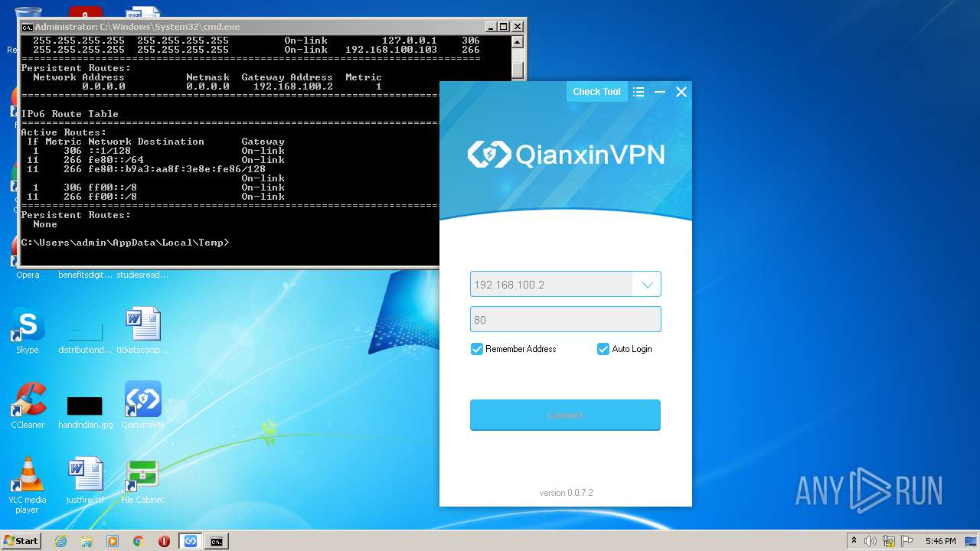Viewport: 980px width, 551px height.
Task: Open the cmd.exe title bar system icon
Action: pyautogui.click(x=27, y=27)
